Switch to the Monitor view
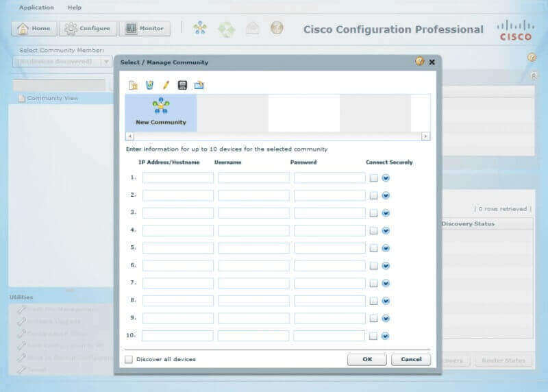The height and width of the screenshot is (392, 548). (145, 28)
